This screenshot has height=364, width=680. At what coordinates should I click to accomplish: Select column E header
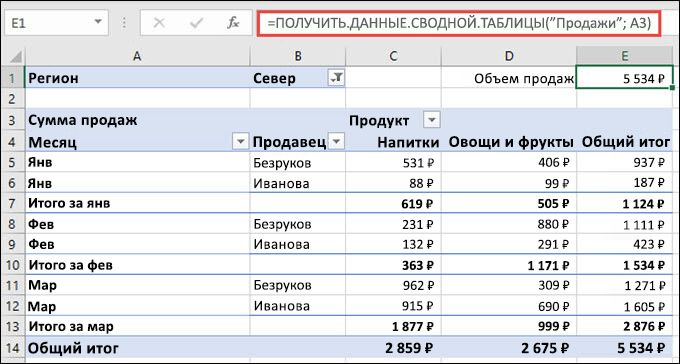pyautogui.click(x=625, y=56)
